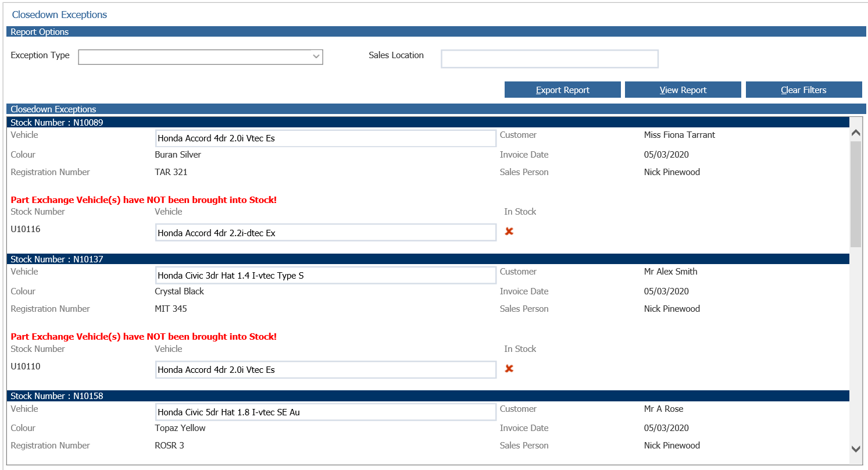Click the Honda Accord 4dr 2.2i-dtec Ex vehicle field
This screenshot has width=868, height=470.
coord(326,233)
